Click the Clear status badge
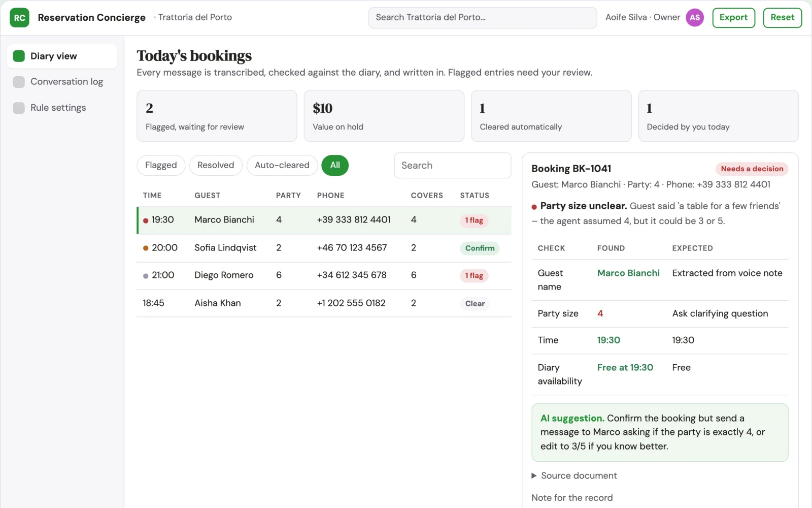The width and height of the screenshot is (812, 508). click(475, 304)
